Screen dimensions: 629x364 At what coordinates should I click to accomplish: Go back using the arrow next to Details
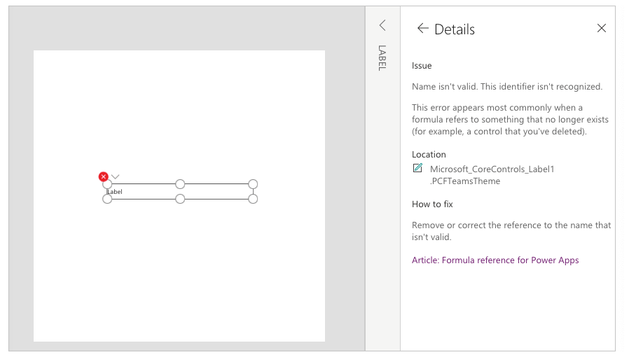click(x=423, y=29)
